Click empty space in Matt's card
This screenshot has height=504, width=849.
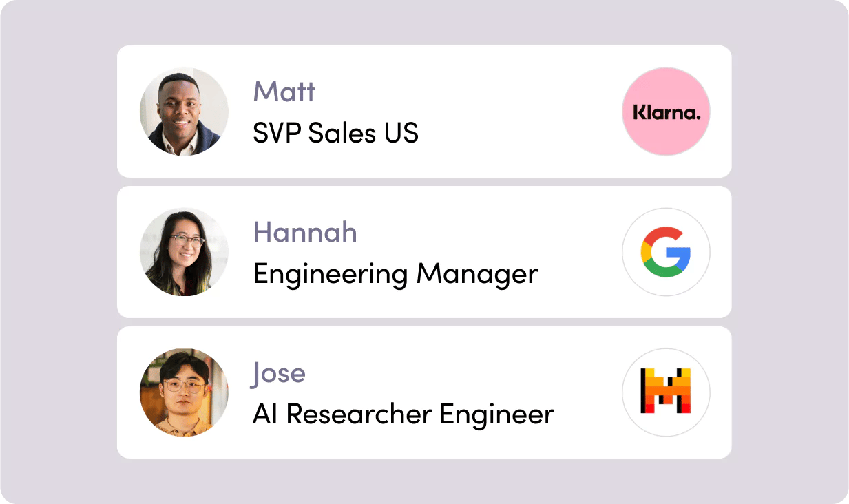click(516, 112)
